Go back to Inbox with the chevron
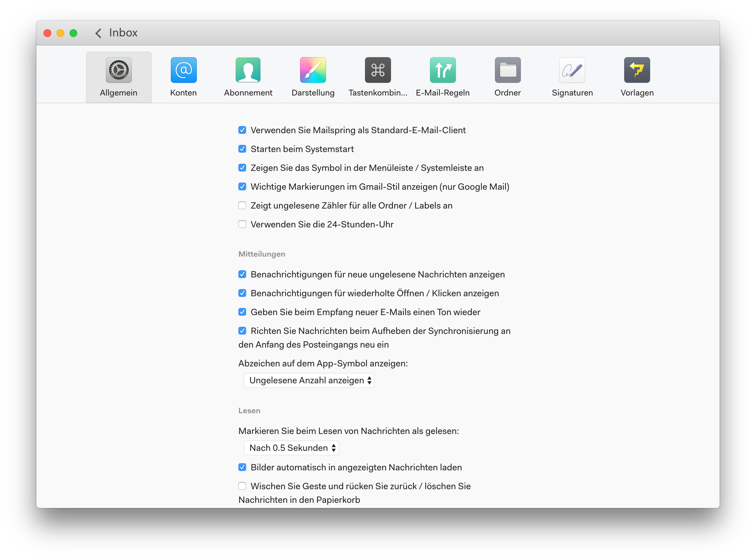Image resolution: width=756 pixels, height=560 pixels. 98,33
